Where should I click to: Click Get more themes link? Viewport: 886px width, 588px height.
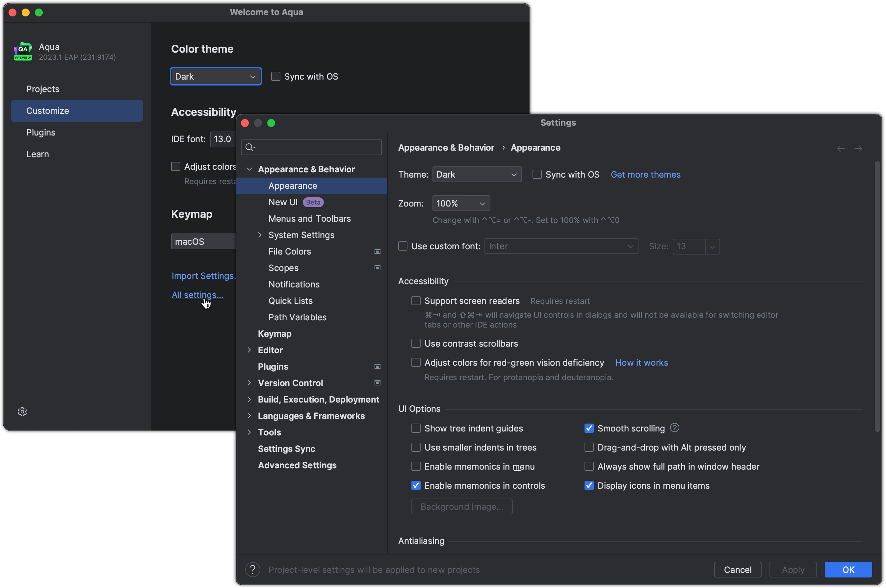[645, 174]
